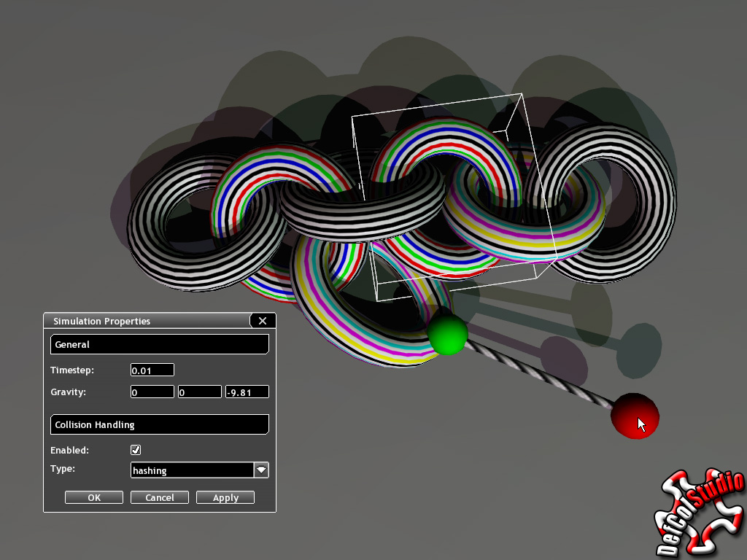The image size is (747, 560).
Task: Click the Timestep value field
Action: coord(152,370)
